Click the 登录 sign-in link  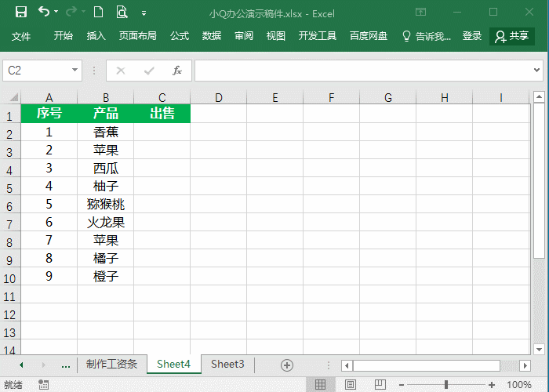[471, 36]
